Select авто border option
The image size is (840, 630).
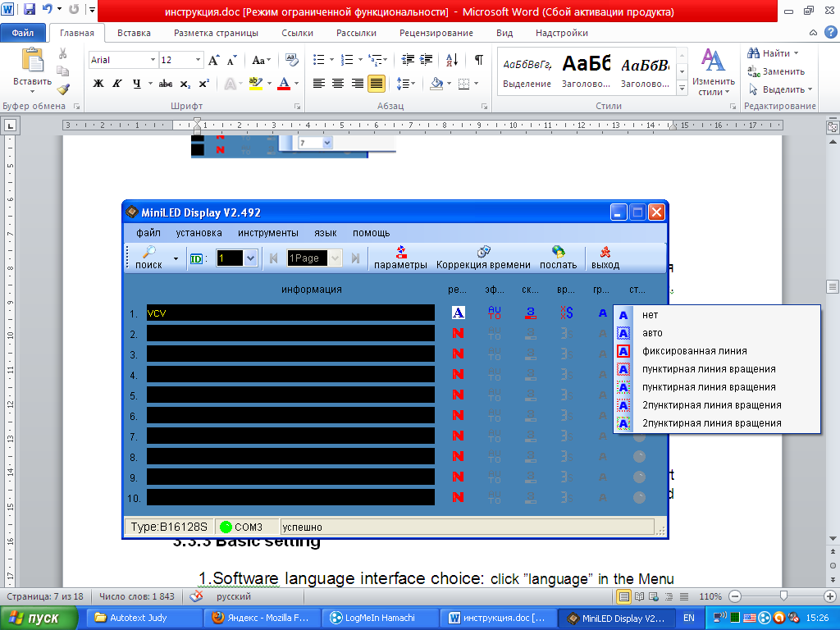pos(717,333)
